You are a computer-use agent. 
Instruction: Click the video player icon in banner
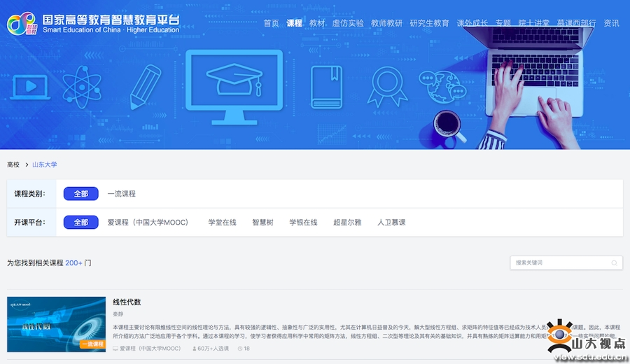(29, 87)
